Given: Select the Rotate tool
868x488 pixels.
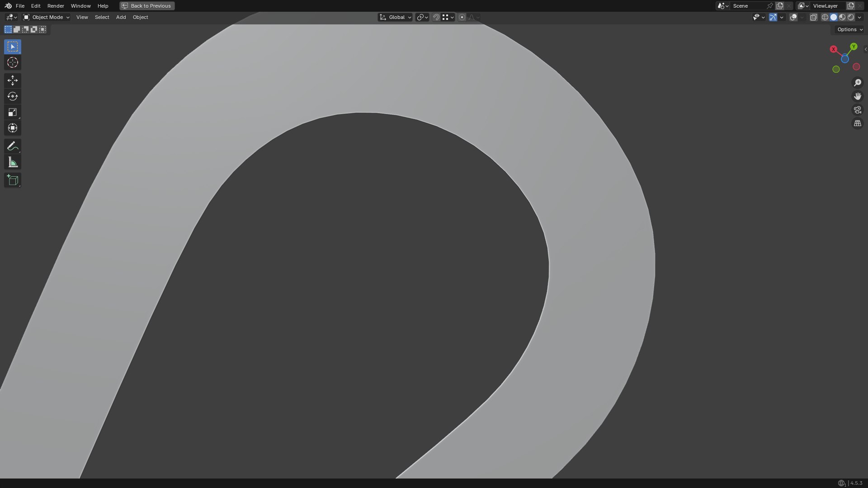Looking at the screenshot, I should 13,96.
